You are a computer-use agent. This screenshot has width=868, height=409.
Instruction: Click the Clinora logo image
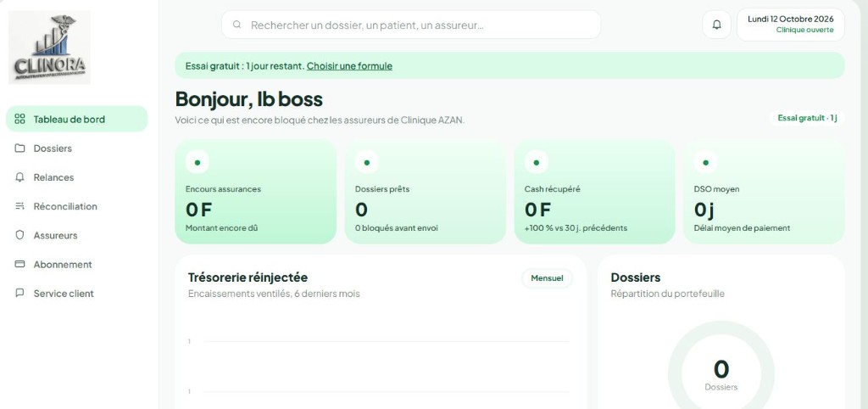(49, 48)
